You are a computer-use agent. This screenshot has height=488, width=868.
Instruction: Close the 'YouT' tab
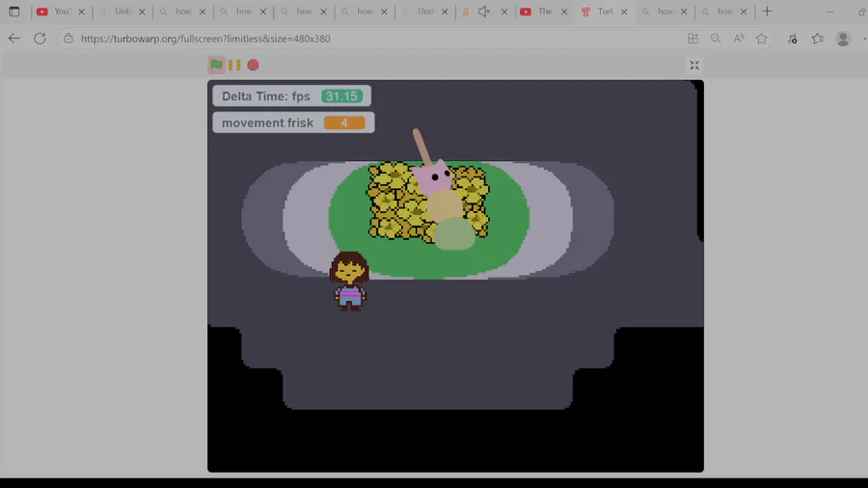(x=81, y=11)
